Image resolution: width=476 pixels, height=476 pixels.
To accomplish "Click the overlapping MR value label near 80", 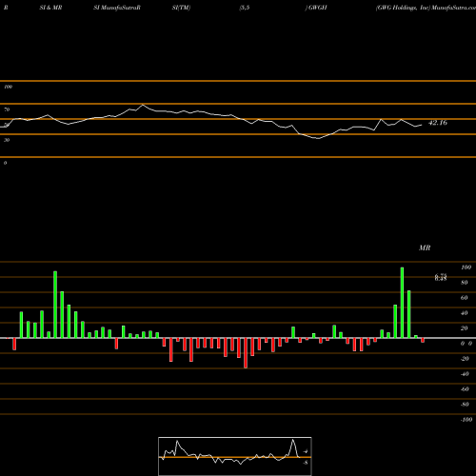I will (441, 277).
